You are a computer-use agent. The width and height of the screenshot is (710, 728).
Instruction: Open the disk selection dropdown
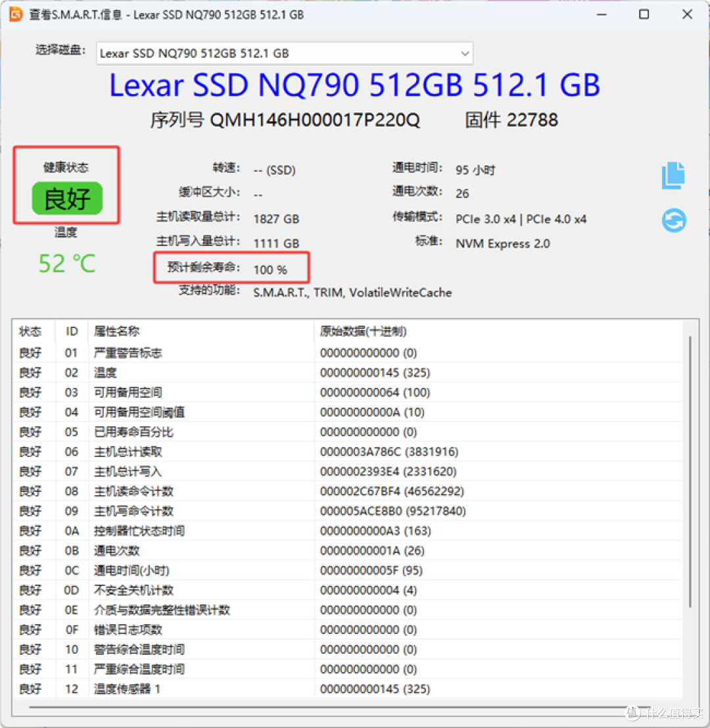click(x=285, y=53)
